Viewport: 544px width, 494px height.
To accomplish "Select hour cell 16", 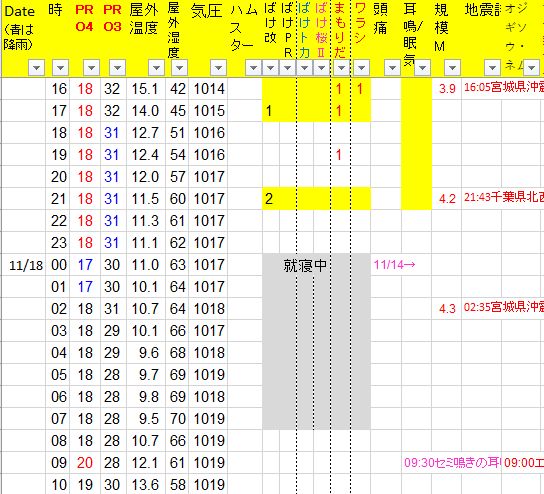I will (59, 89).
